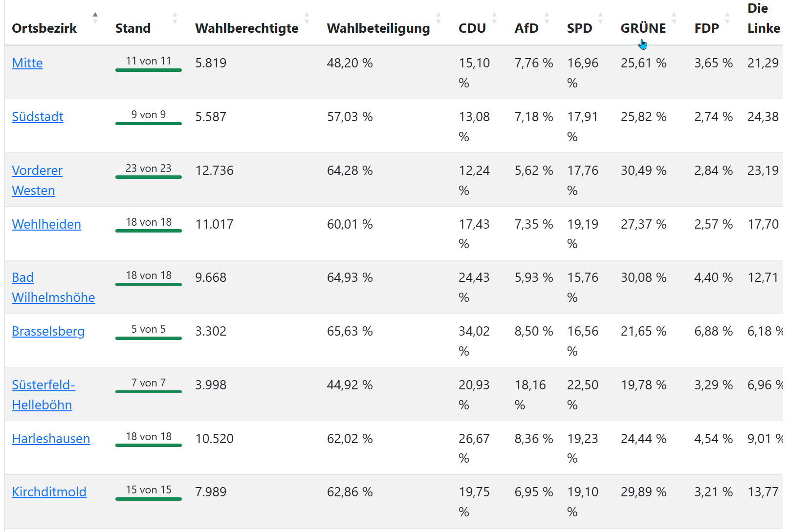
Task: Click the Die Linke column header
Action: [764, 18]
